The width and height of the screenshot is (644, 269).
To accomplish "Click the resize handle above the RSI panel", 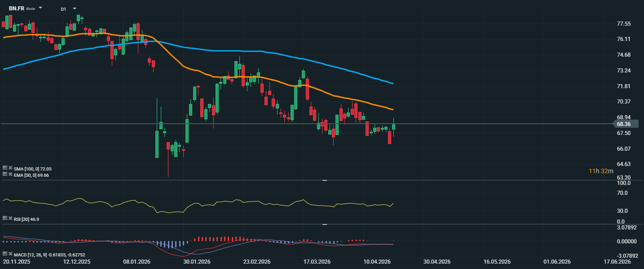I will 325,180.
